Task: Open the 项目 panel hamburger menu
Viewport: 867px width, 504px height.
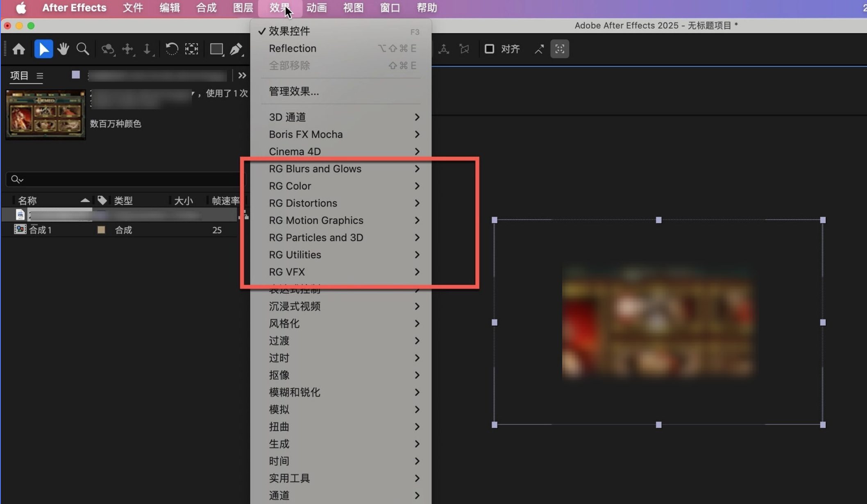Action: pyautogui.click(x=40, y=76)
